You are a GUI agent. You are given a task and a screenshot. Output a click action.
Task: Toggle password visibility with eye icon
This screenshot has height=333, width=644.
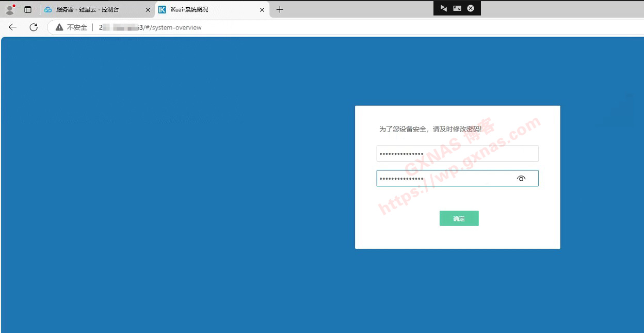(521, 179)
